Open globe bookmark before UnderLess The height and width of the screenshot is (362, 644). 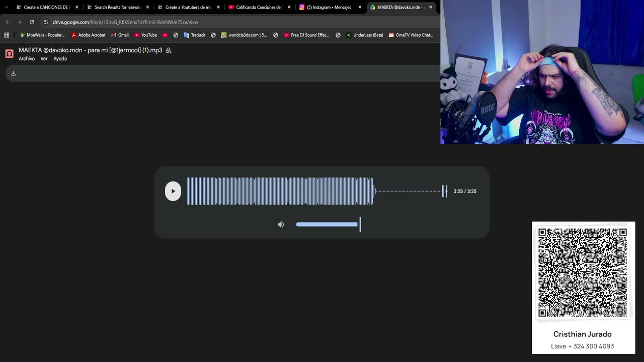pyautogui.click(x=338, y=35)
